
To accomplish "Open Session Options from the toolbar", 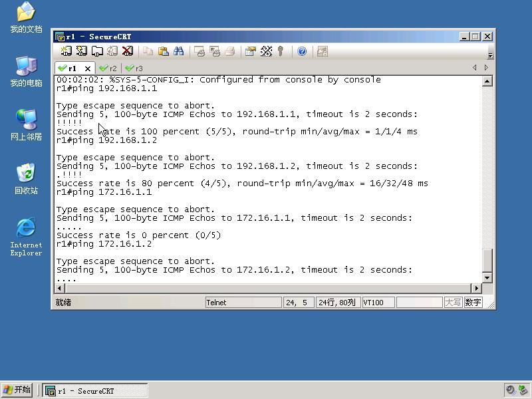I will pyautogui.click(x=251, y=51).
